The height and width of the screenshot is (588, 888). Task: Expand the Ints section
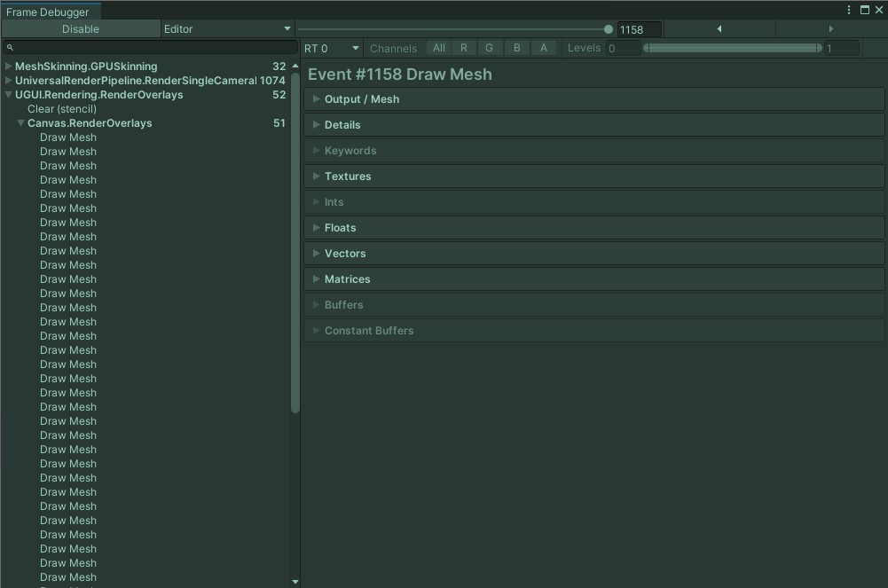[x=594, y=202]
